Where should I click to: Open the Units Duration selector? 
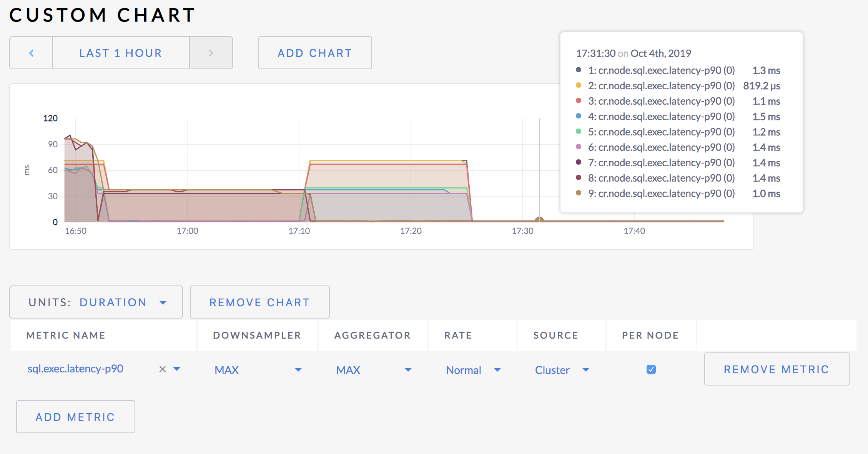pos(113,302)
